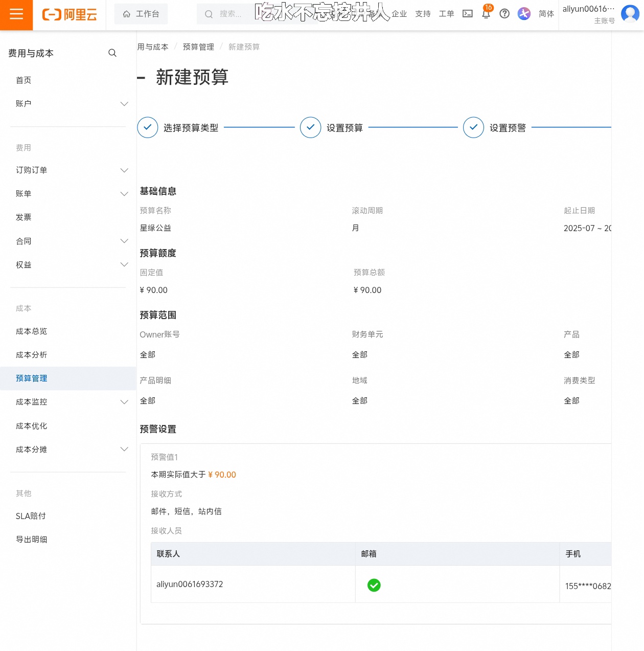Click the 工单 top navigation link

coord(446,14)
